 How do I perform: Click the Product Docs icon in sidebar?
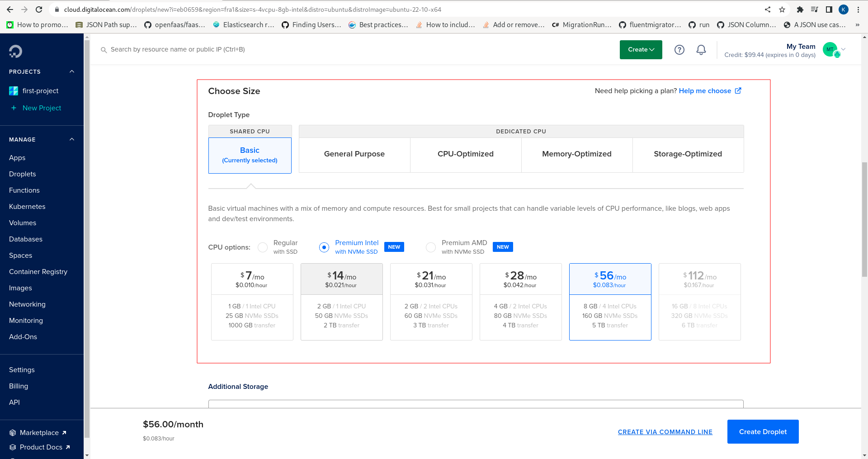pos(13,447)
